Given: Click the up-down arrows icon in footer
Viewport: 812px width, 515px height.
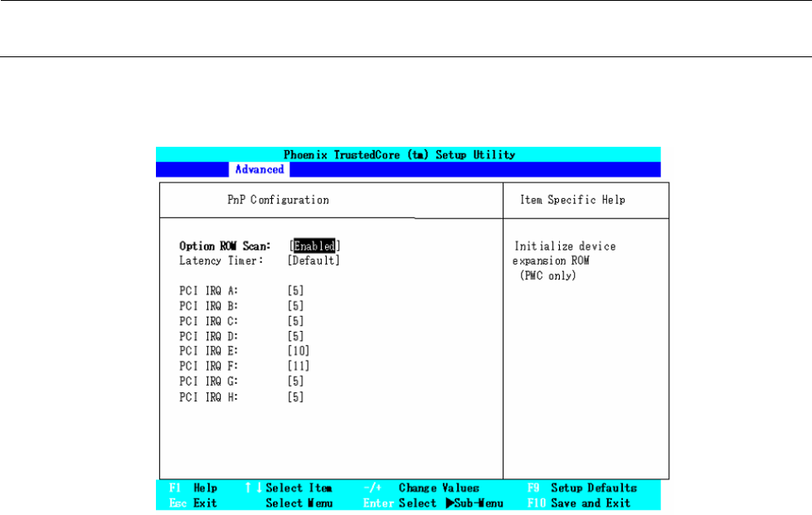Looking at the screenshot, I should [x=253, y=488].
